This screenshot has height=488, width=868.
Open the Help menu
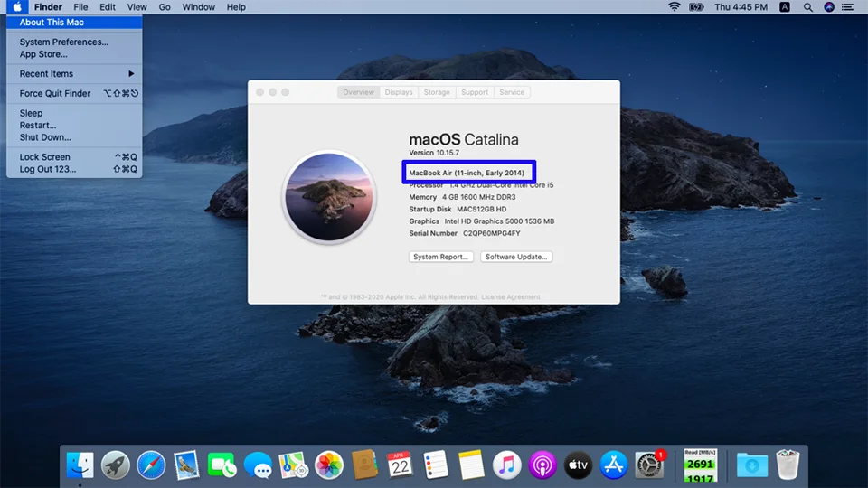pos(236,6)
